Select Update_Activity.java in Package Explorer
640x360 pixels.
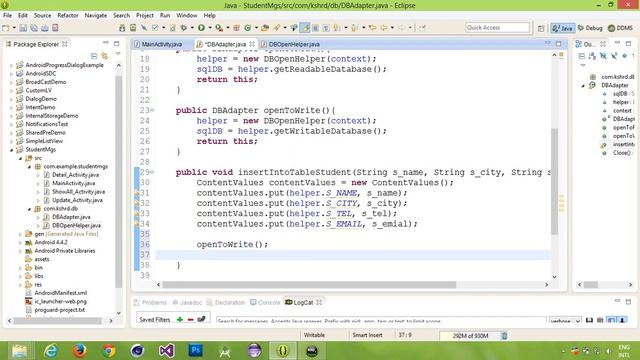point(77,200)
